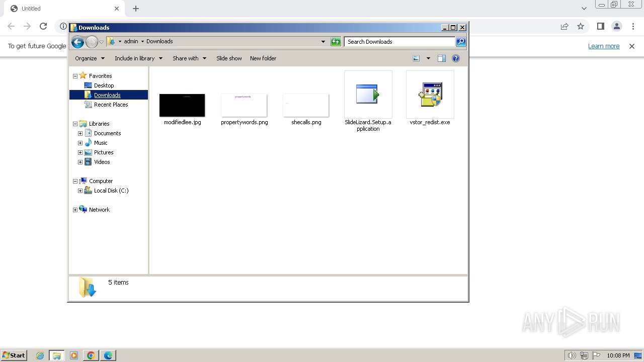This screenshot has height=362, width=644.
Task: Open the Organize menu
Action: [90, 58]
